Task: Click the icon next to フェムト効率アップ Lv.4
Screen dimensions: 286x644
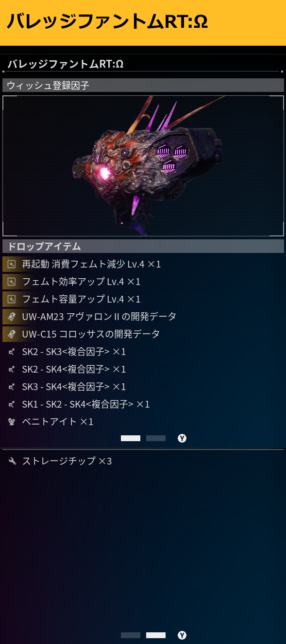Action: click(12, 282)
